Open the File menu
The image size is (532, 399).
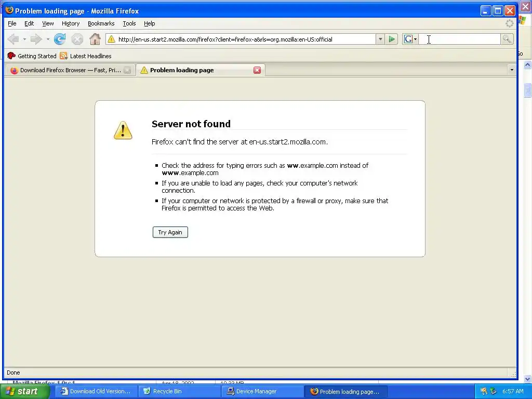(12, 23)
